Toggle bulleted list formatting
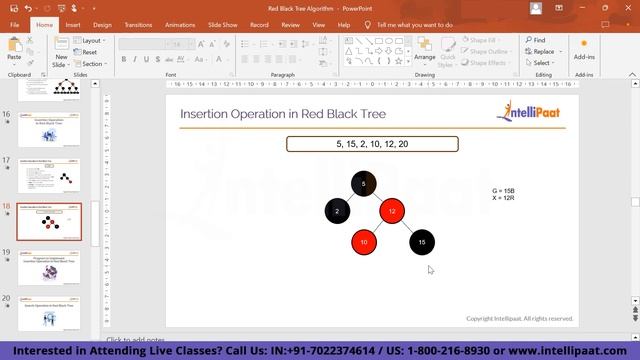 [244, 44]
